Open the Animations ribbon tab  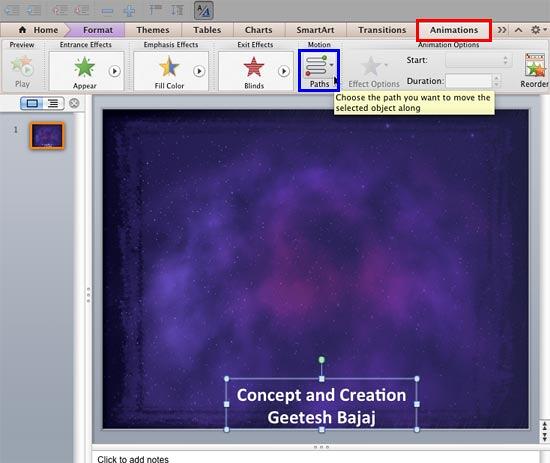[454, 30]
